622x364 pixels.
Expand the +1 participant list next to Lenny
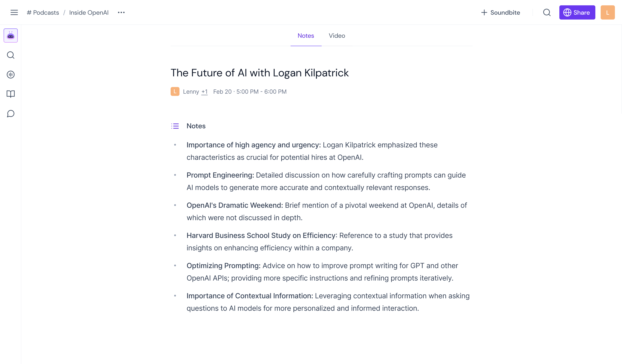pos(204,91)
